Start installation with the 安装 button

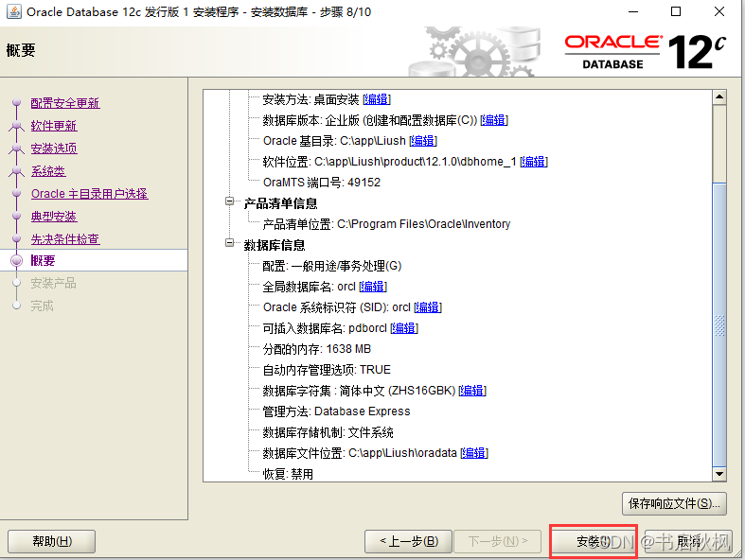click(x=593, y=541)
